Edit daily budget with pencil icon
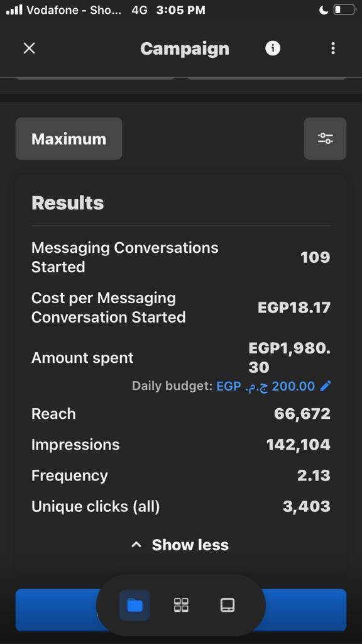 click(x=325, y=386)
